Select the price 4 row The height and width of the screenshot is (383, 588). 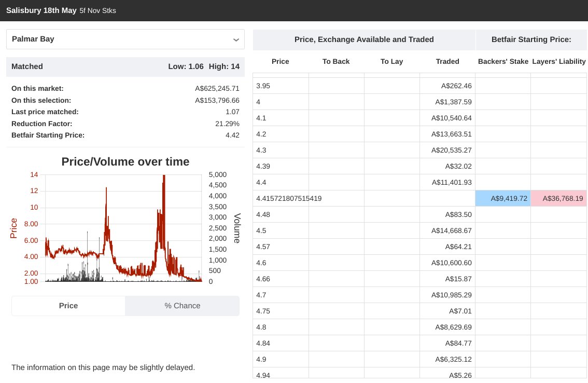419,102
